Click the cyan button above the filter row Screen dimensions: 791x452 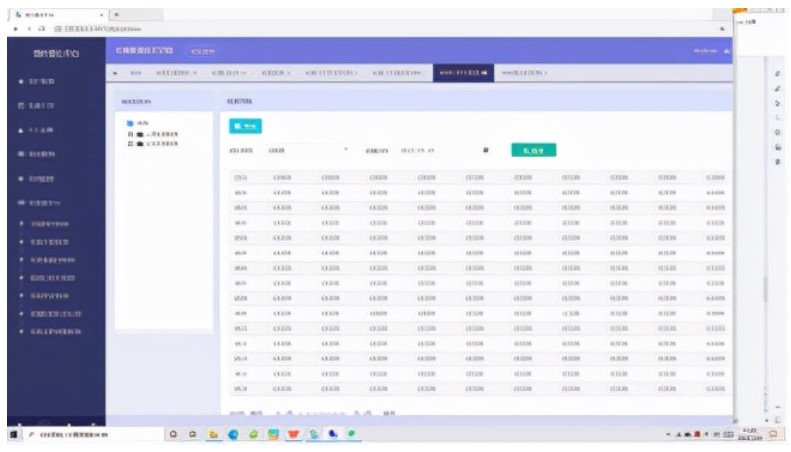click(245, 126)
